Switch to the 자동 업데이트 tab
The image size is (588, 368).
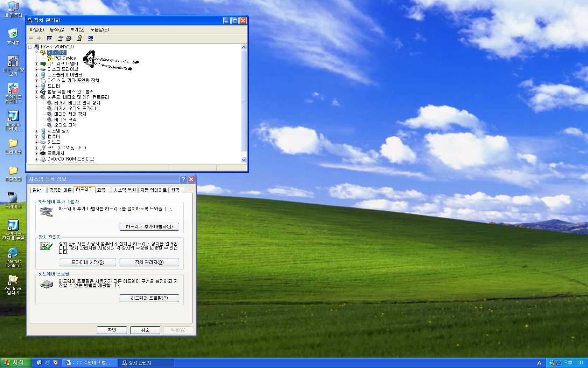(x=154, y=190)
